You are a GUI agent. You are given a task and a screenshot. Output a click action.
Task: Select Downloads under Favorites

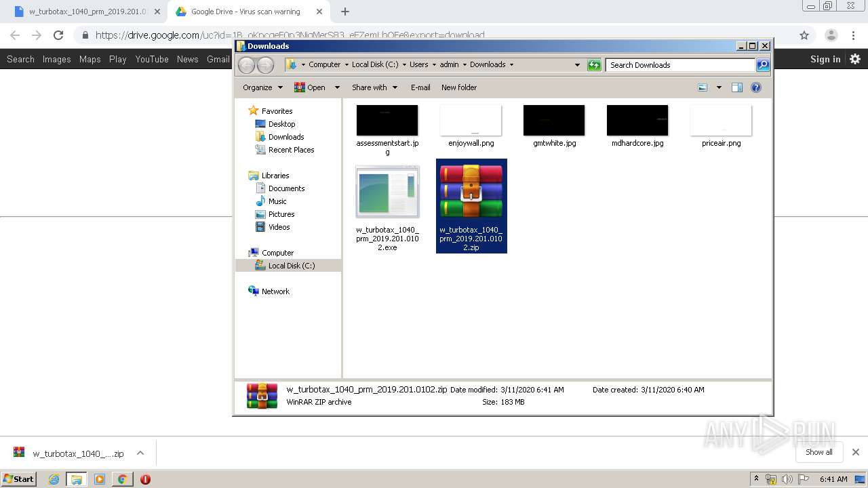point(279,137)
